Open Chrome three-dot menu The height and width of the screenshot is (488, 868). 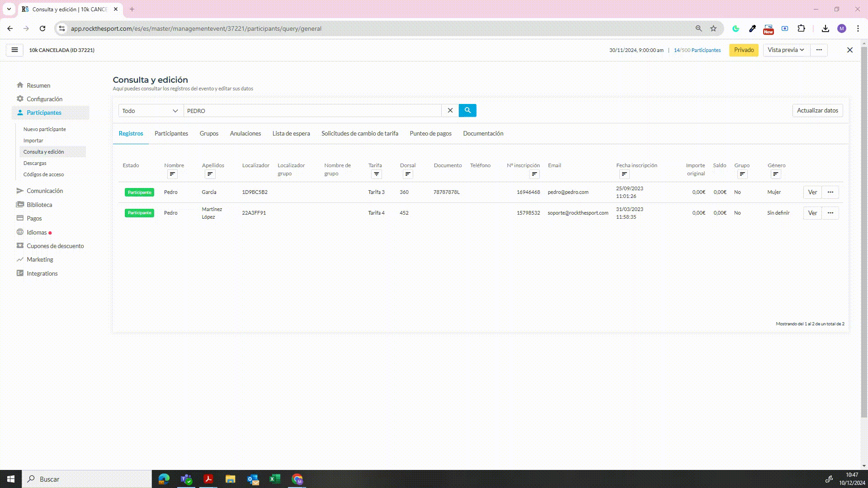click(x=858, y=28)
